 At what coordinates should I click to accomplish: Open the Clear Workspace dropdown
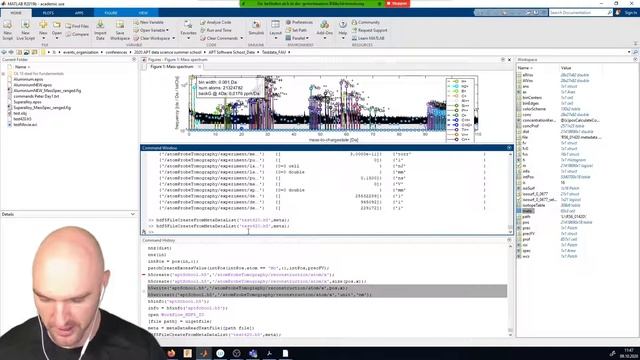click(154, 38)
